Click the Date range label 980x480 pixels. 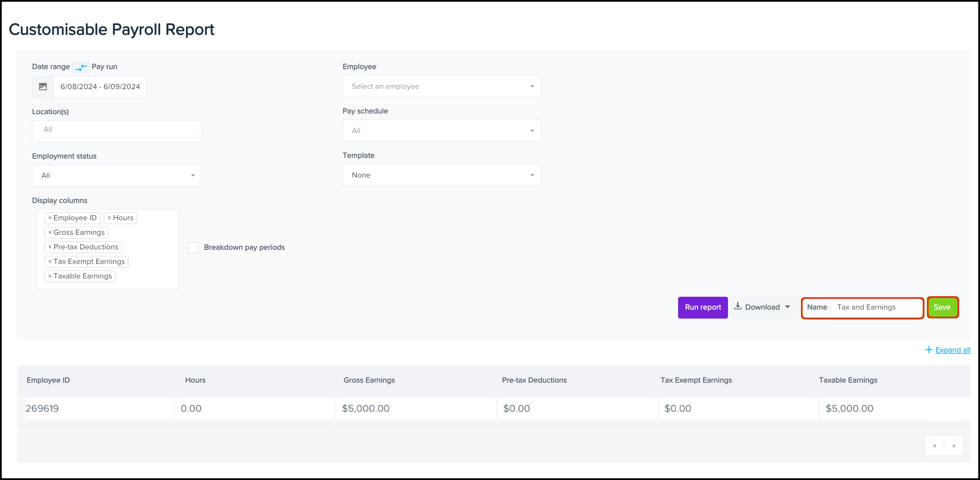[51, 67]
